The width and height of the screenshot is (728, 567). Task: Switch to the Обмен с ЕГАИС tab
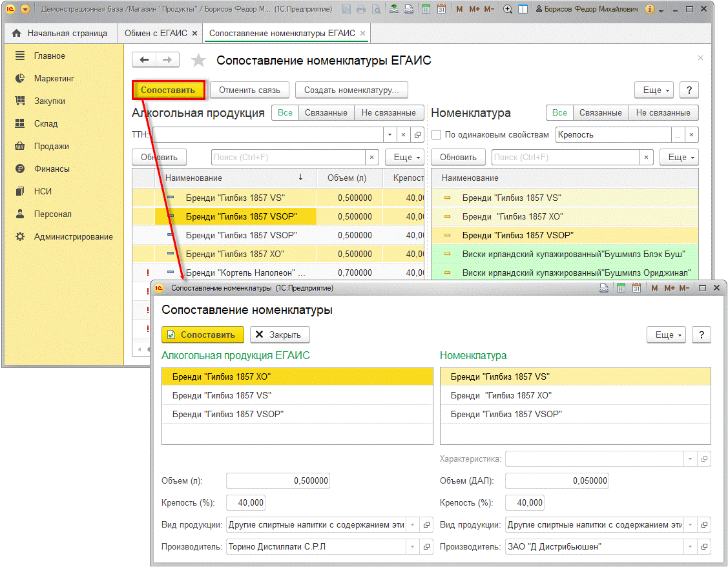point(156,33)
